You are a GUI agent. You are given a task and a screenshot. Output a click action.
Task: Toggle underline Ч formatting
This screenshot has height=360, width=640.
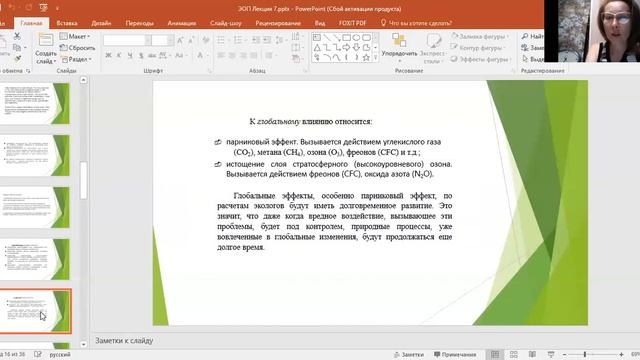coord(130,55)
